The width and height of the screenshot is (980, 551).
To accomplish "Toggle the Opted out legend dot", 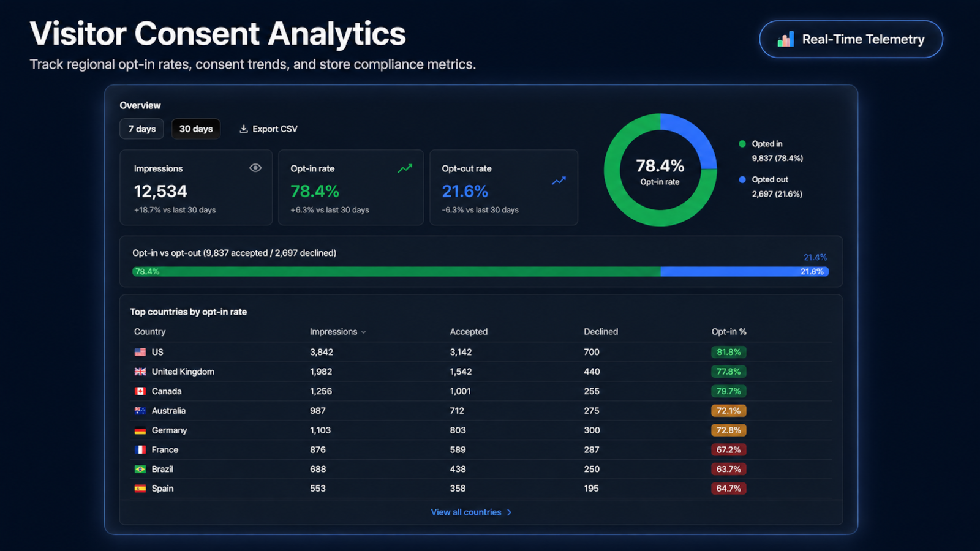I will coord(742,179).
